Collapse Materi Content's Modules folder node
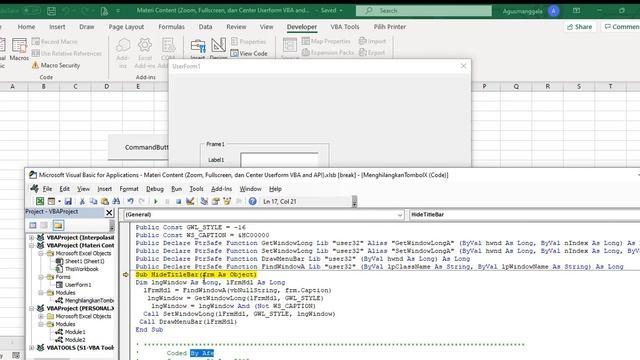The image size is (640, 360). [41, 293]
